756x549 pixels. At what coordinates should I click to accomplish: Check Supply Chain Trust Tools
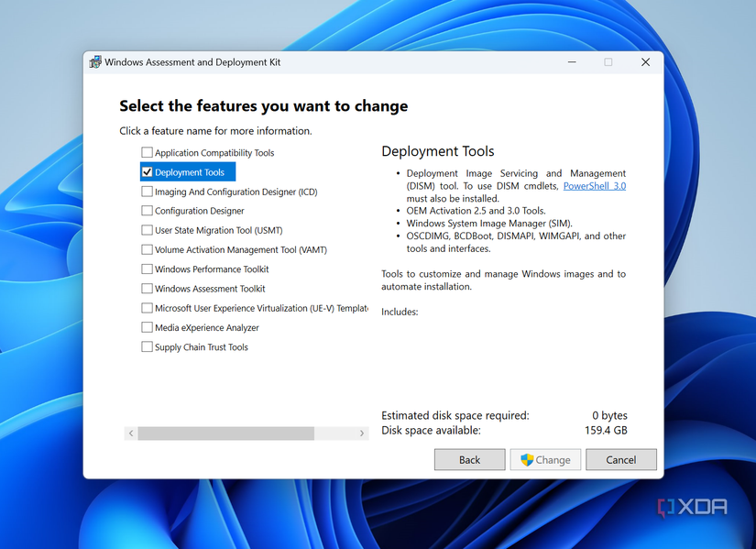coord(147,346)
